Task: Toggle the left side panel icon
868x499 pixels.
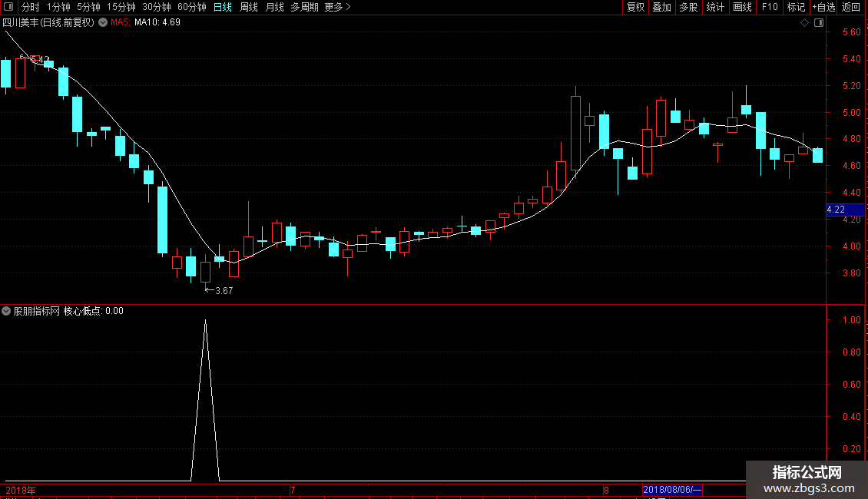Action: [x=8, y=7]
